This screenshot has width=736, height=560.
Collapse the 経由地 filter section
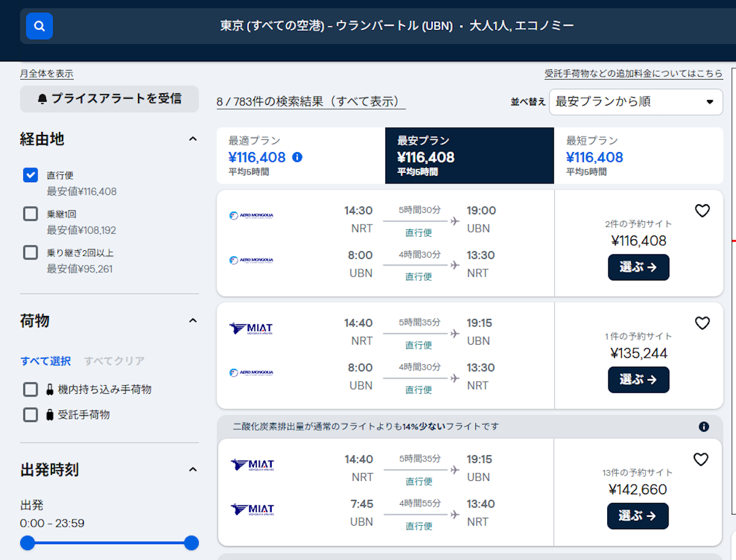pos(193,139)
